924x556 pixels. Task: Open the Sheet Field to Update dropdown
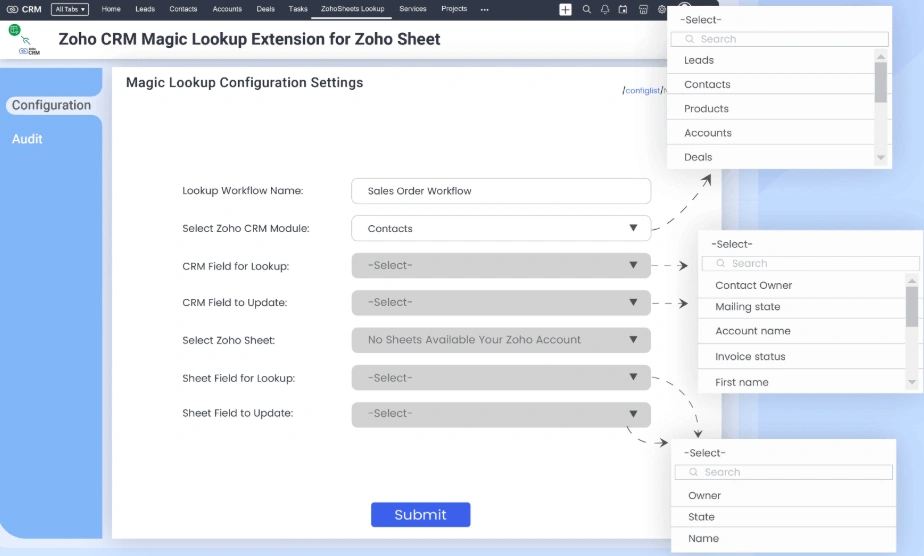tap(501, 414)
